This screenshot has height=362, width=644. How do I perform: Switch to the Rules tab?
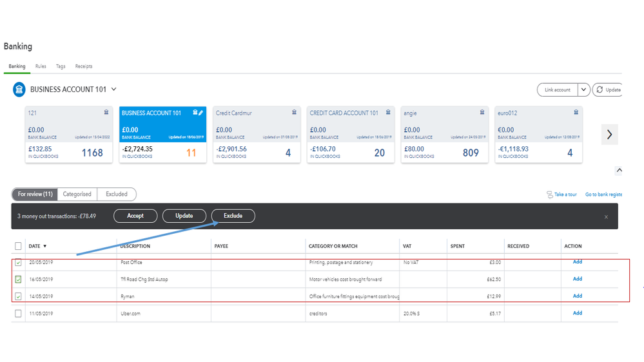(41, 66)
